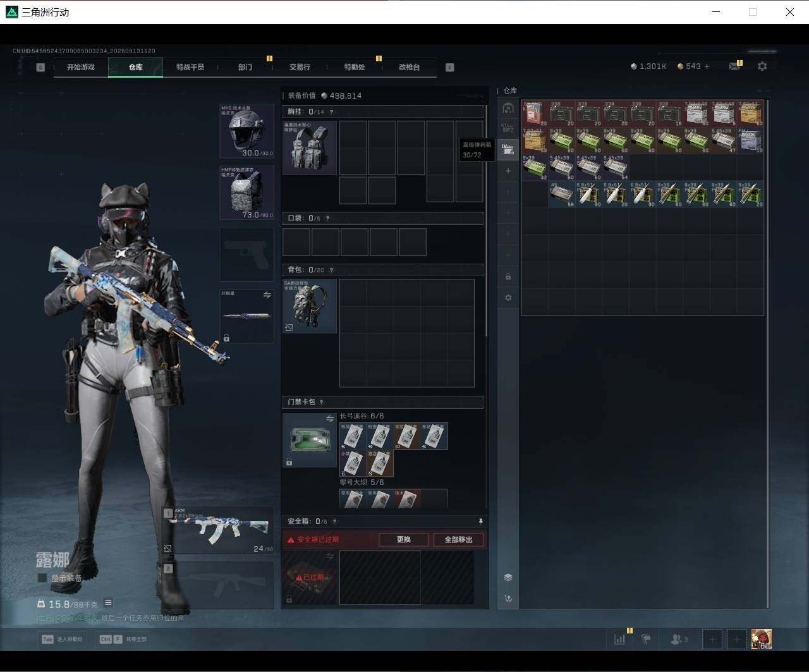This screenshot has height=672, width=809.
Task: Click the first 零号大坝 keycard
Action: (x=353, y=499)
